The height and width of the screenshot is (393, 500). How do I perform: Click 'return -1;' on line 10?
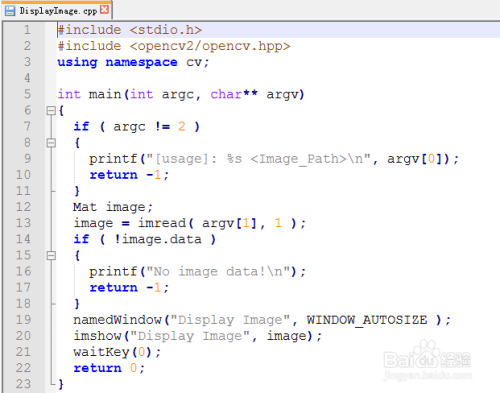click(x=129, y=175)
